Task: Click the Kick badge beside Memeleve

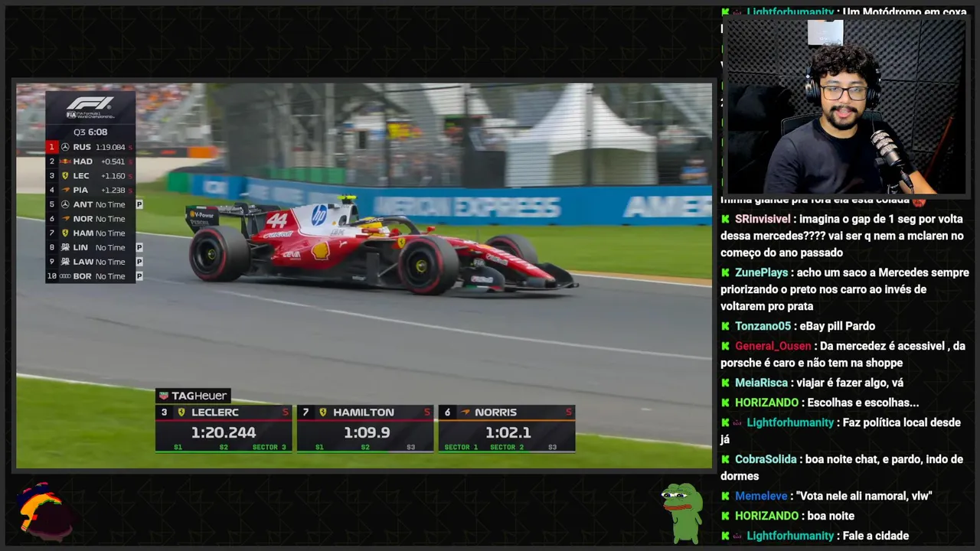Action: coord(725,496)
